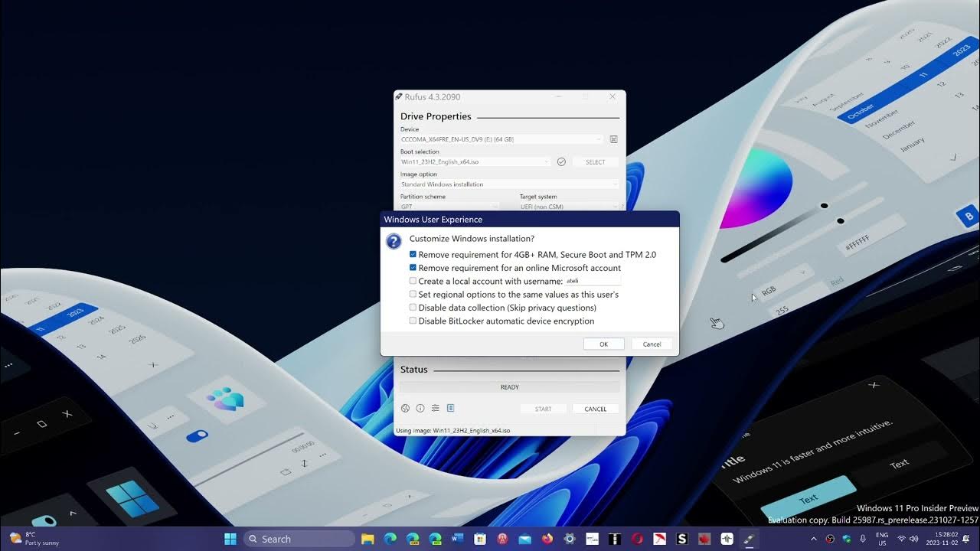The height and width of the screenshot is (551, 980).
Task: Open Microsoft Store from taskbar
Action: (480, 539)
